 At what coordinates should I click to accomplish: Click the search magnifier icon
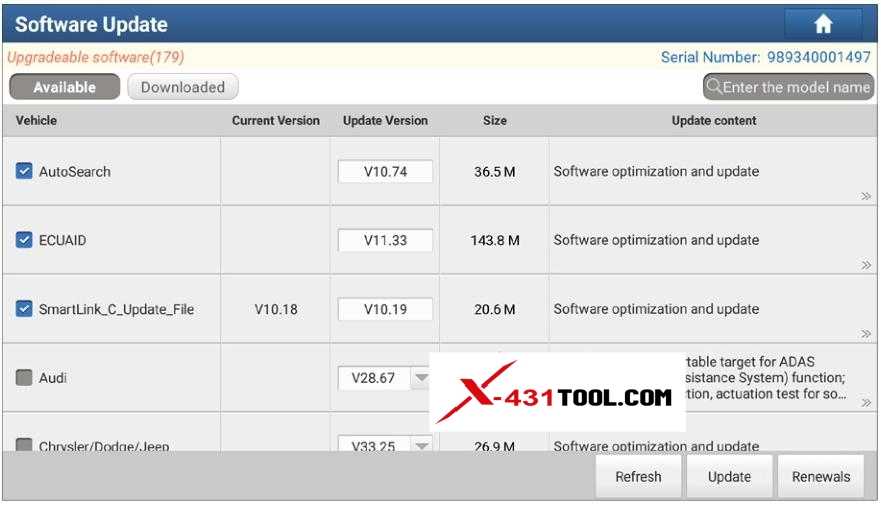[714, 86]
